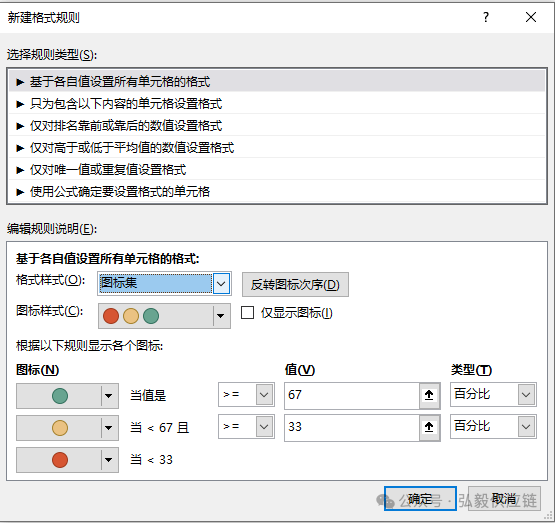Open the second >= operator dropdown

tap(246, 426)
